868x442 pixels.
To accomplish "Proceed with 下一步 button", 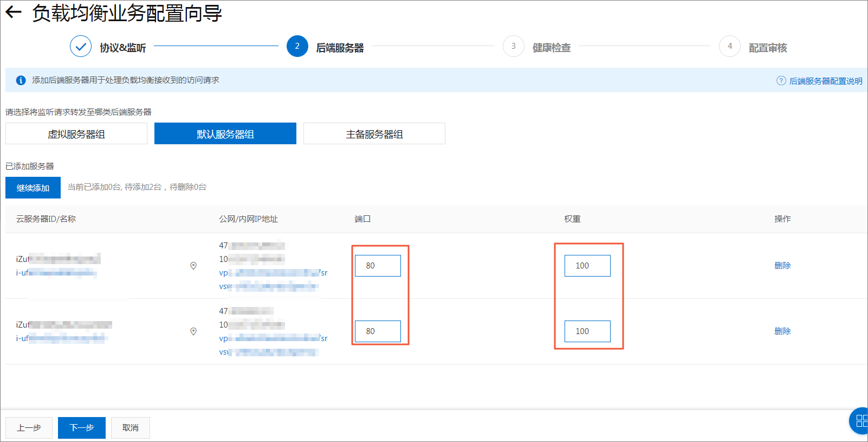I will tap(82, 428).
